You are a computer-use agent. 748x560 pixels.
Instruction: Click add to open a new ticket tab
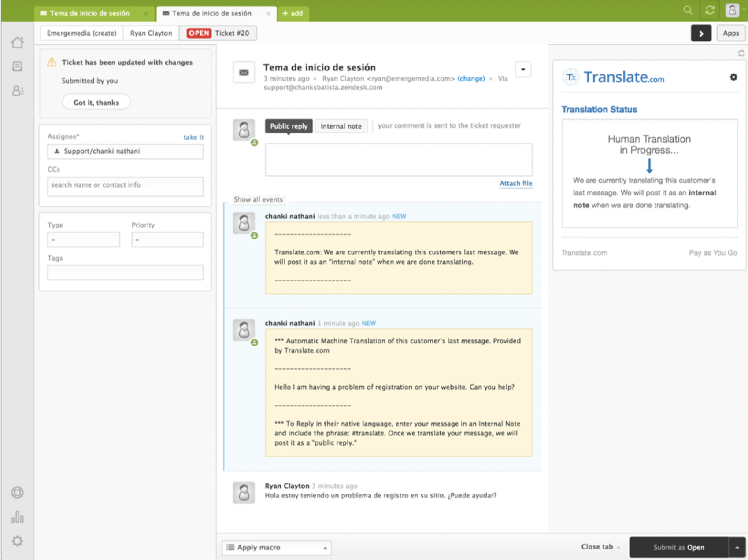coord(293,13)
